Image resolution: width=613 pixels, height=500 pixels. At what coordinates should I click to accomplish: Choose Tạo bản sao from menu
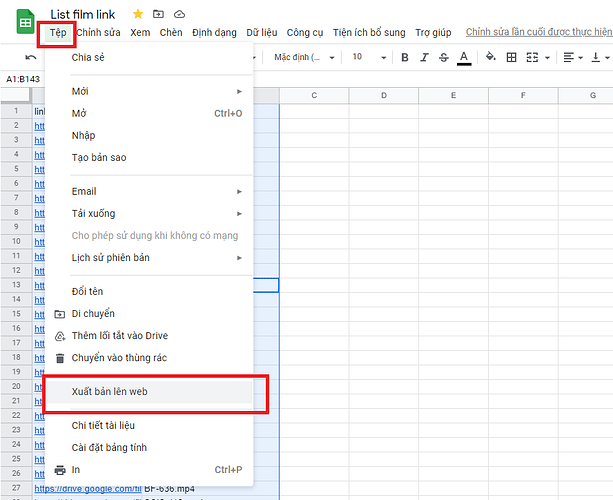99,157
